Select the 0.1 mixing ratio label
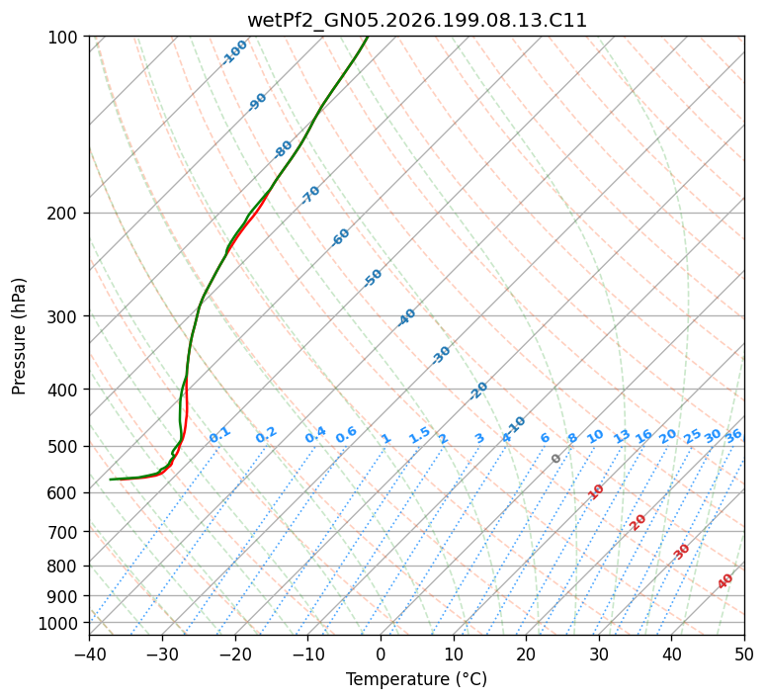The height and width of the screenshot is (700, 766). pyautogui.click(x=219, y=435)
